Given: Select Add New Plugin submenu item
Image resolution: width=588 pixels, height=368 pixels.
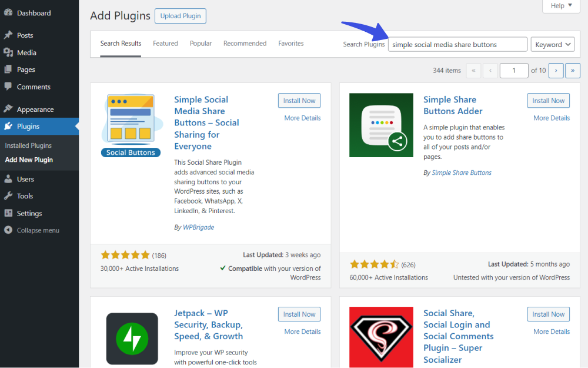Looking at the screenshot, I should 29,160.
